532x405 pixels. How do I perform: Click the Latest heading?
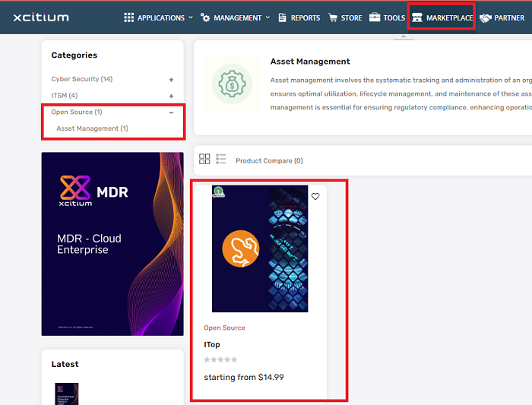pyautogui.click(x=65, y=364)
